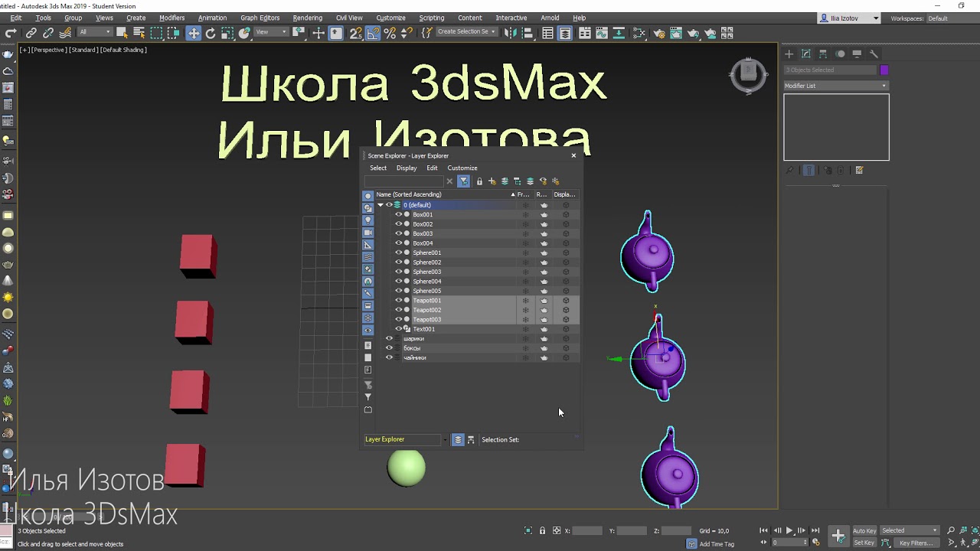This screenshot has width=980, height=551.
Task: Toggle visibility of Teapot002
Action: pyautogui.click(x=398, y=310)
